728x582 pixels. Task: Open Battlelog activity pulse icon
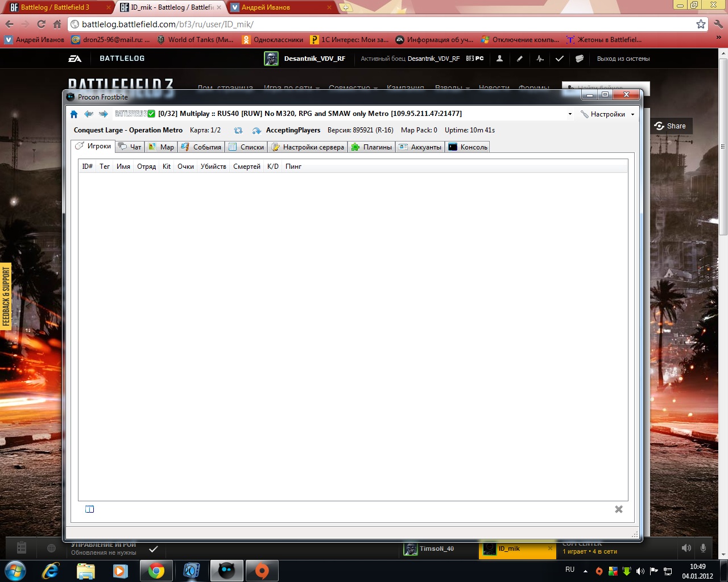tap(540, 59)
